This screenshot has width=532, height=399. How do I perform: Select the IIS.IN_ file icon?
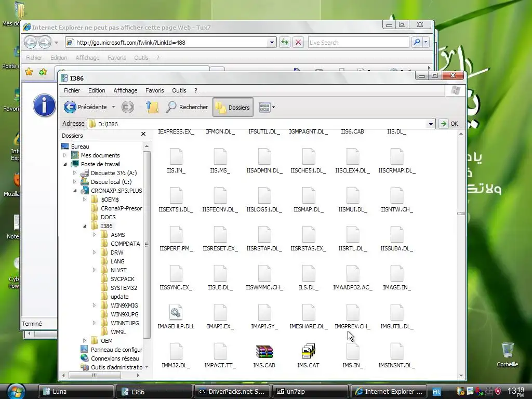click(176, 156)
